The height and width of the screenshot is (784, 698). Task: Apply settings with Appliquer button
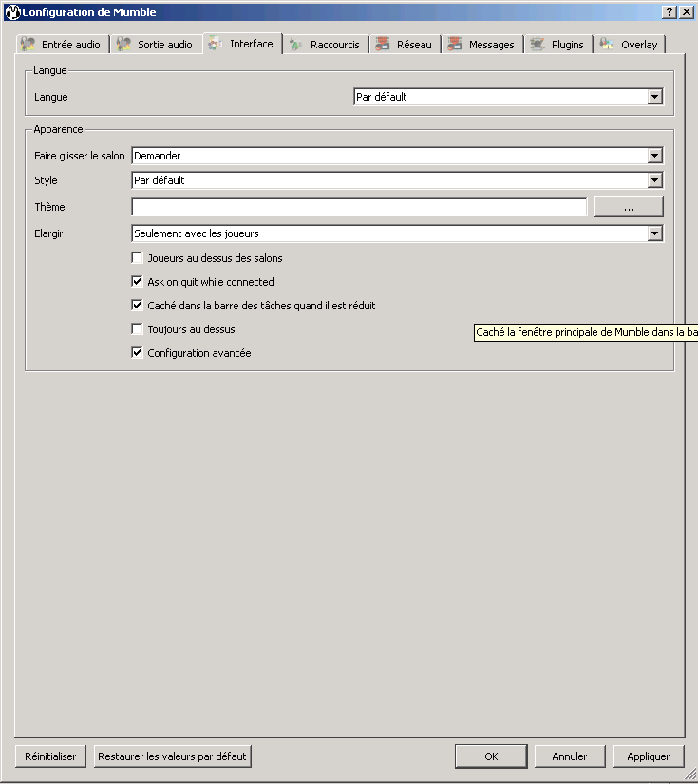pyautogui.click(x=648, y=756)
